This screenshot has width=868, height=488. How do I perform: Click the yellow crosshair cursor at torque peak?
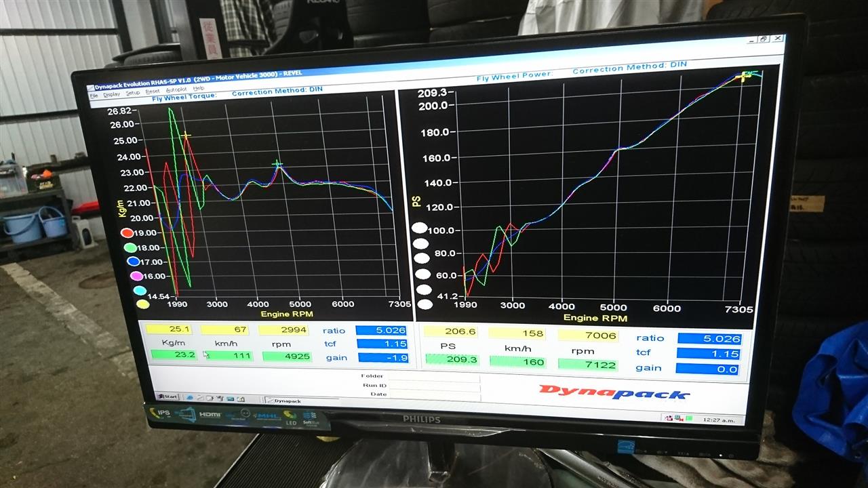(x=185, y=136)
